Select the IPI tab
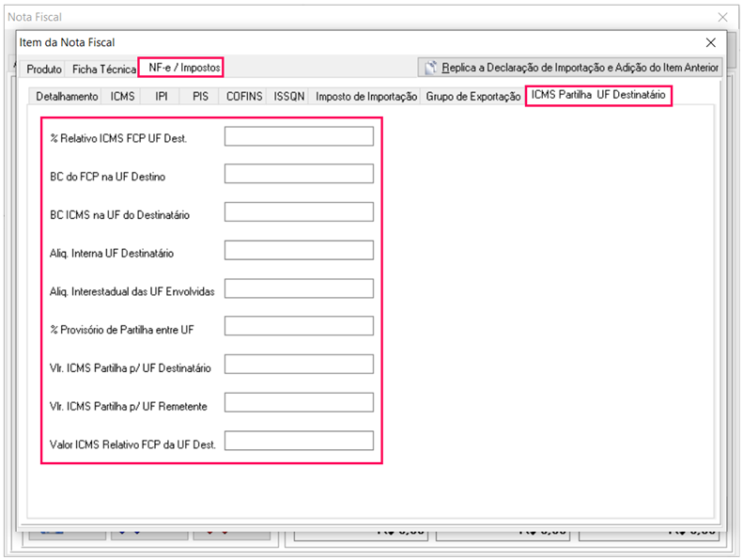 pos(162,97)
